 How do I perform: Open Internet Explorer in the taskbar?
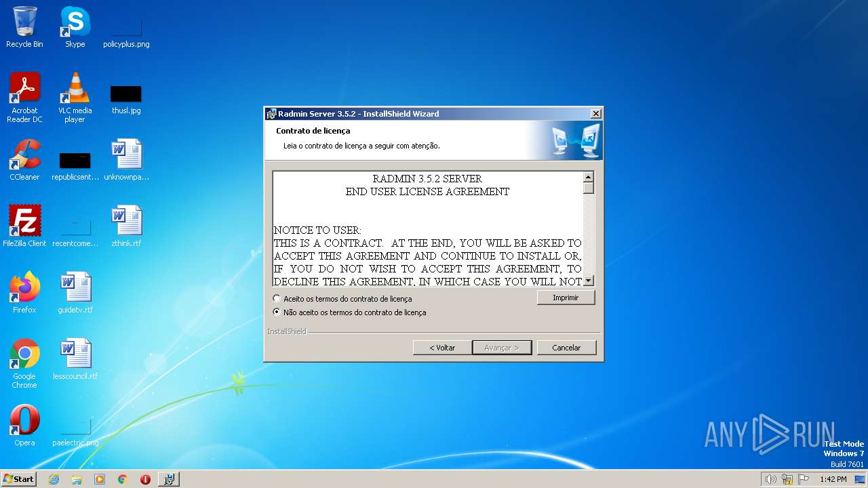(54, 479)
